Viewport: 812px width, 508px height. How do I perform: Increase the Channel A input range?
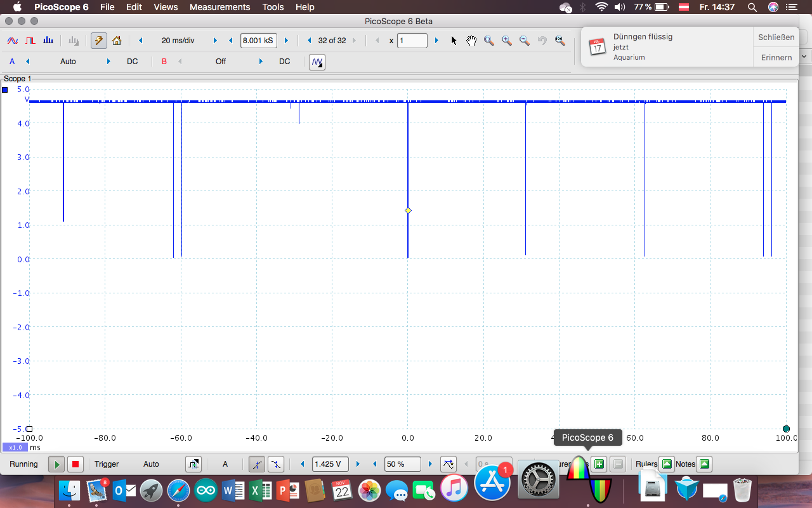[x=108, y=62]
